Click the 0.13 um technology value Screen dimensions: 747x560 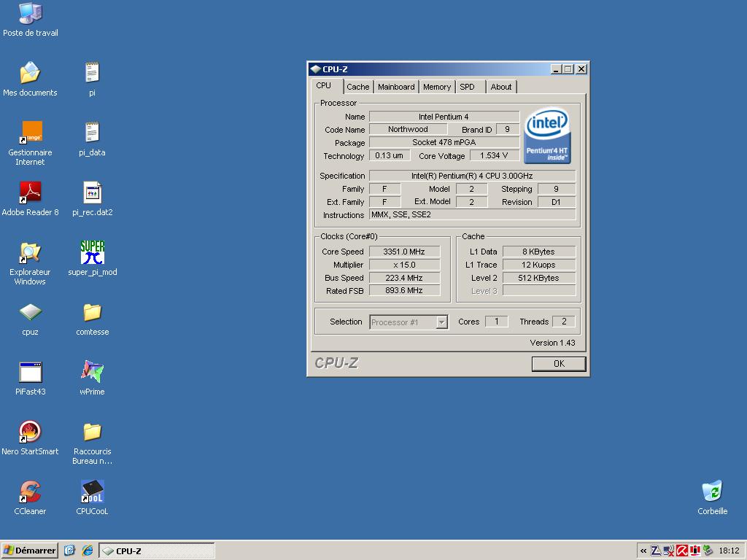pyautogui.click(x=390, y=156)
